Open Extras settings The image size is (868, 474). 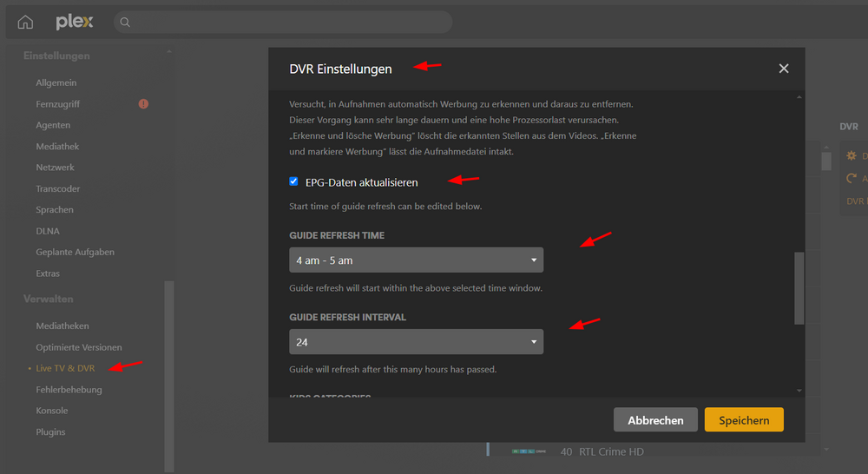48,273
